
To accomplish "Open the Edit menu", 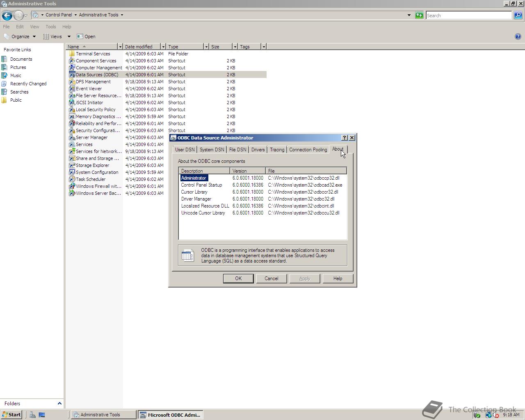I will pos(20,27).
